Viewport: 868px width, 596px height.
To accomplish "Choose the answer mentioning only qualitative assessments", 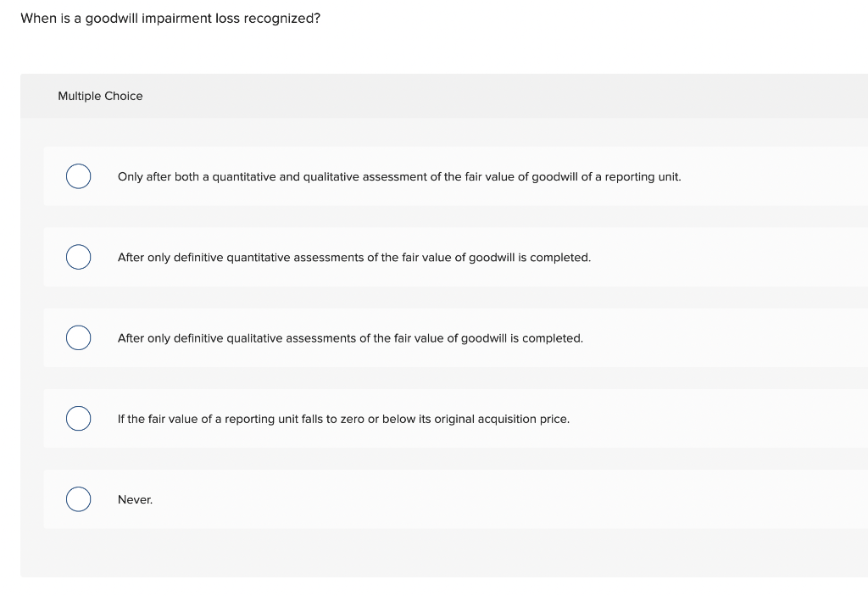I will [x=350, y=337].
